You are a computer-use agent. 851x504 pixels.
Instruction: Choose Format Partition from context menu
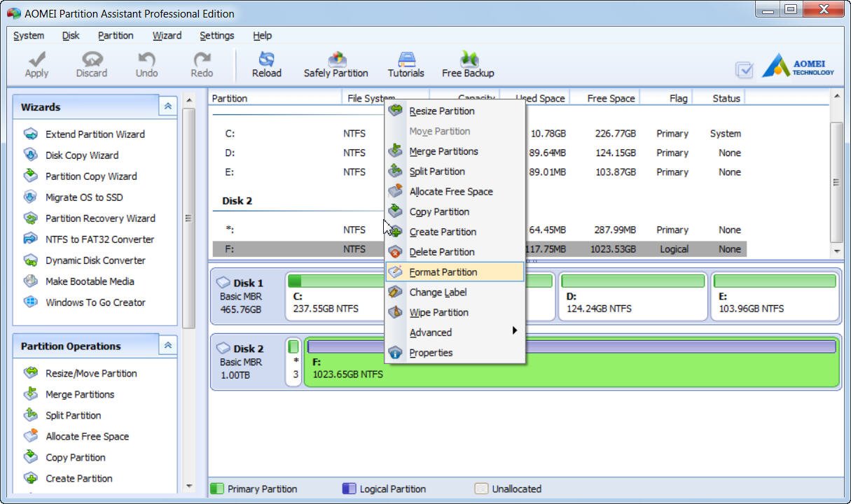point(455,272)
